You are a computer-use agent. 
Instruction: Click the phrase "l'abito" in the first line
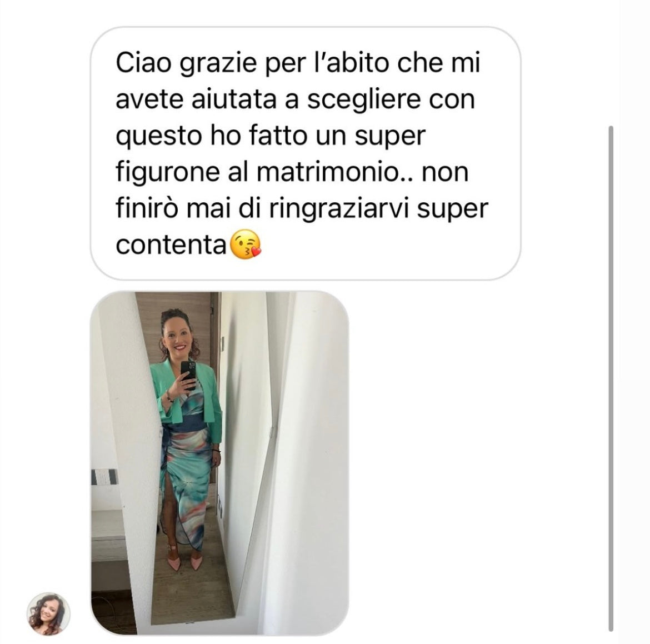pos(352,63)
